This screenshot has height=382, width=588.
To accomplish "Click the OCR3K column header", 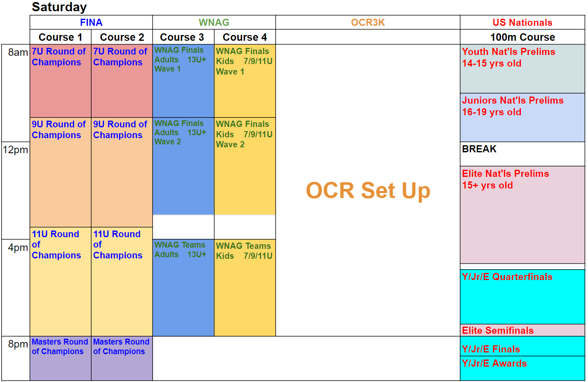I will (368, 22).
